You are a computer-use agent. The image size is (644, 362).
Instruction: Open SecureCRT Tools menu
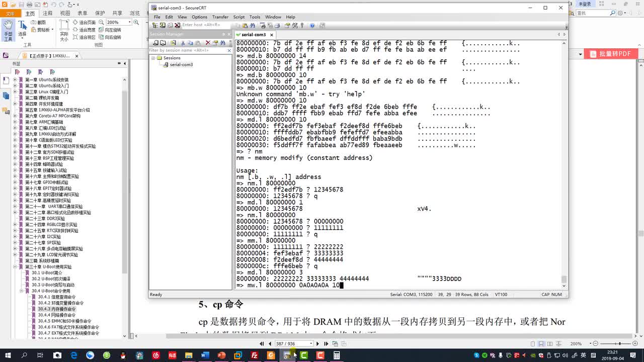[255, 17]
